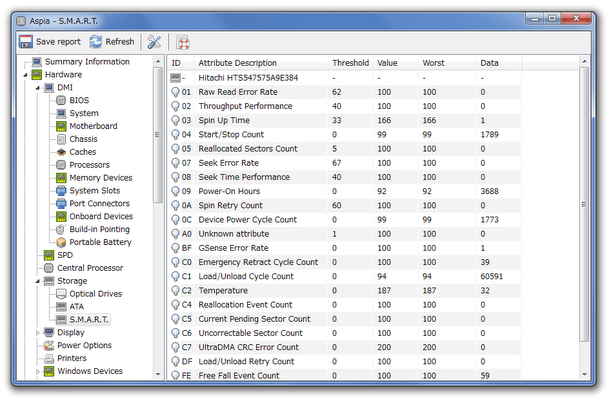Select the Free Fall Event Count row
609x401 pixels.
(x=345, y=375)
